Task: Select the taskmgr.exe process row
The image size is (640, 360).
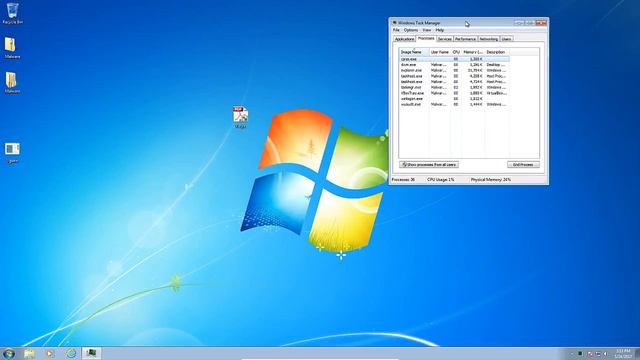Action: pyautogui.click(x=454, y=87)
